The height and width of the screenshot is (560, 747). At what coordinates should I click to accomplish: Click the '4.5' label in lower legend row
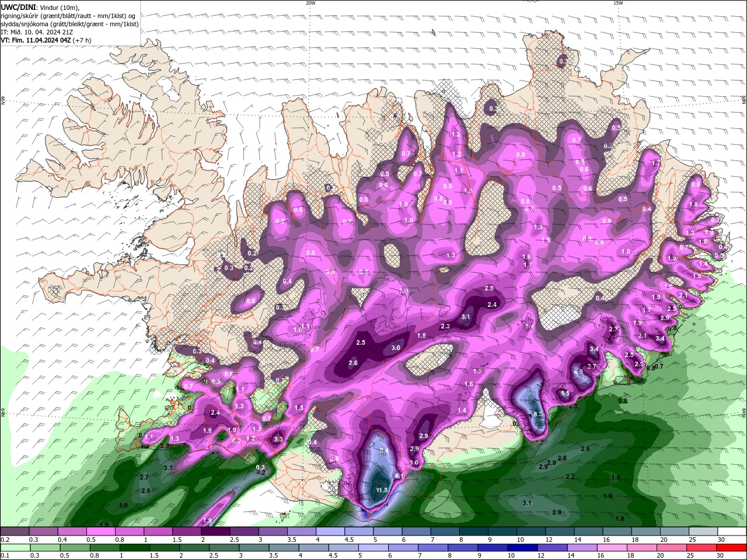[x=332, y=556]
